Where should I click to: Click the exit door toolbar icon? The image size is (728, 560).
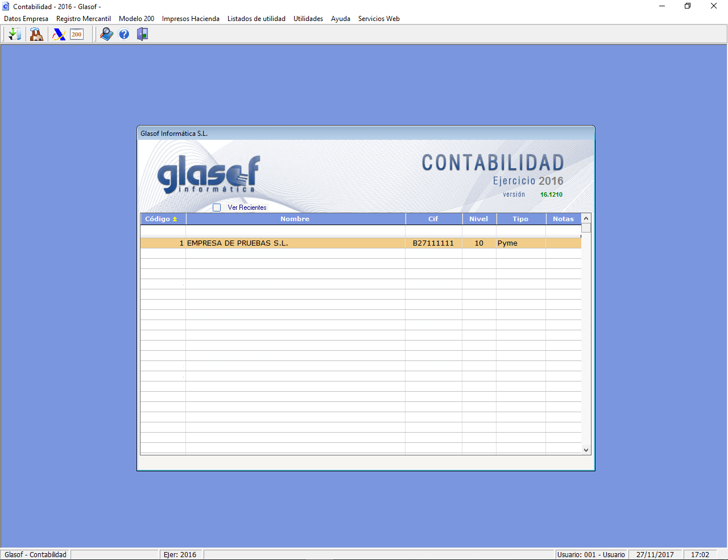tap(142, 35)
